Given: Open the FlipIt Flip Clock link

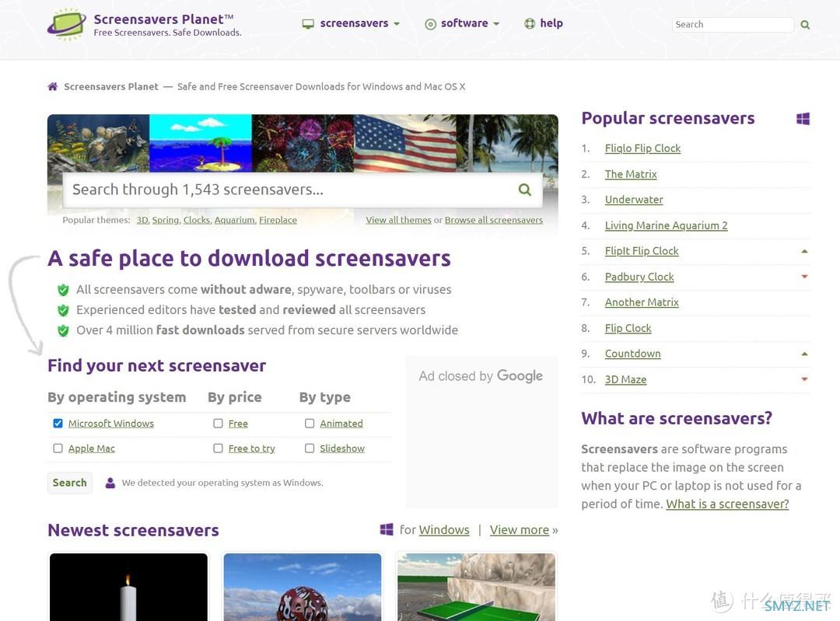Looking at the screenshot, I should [641, 251].
